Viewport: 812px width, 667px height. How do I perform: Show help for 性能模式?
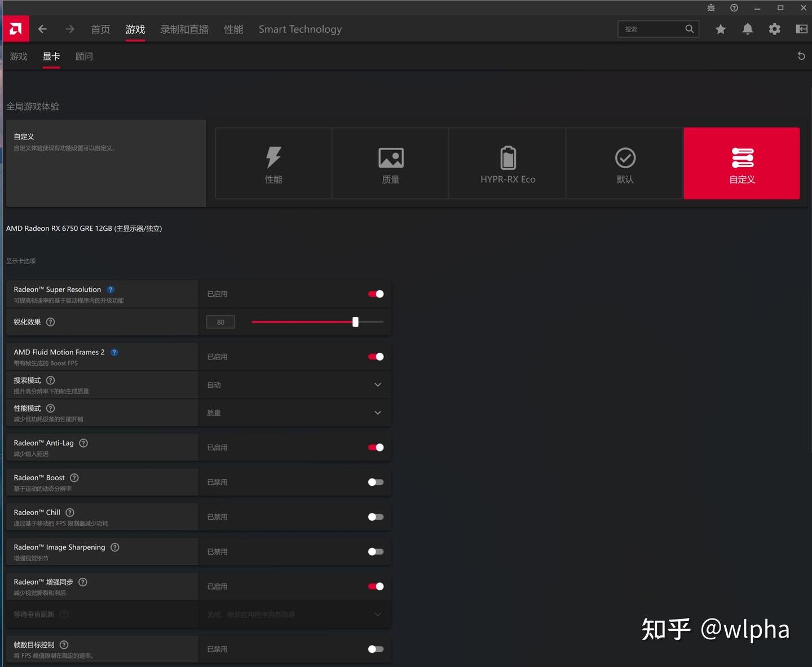[x=51, y=409]
